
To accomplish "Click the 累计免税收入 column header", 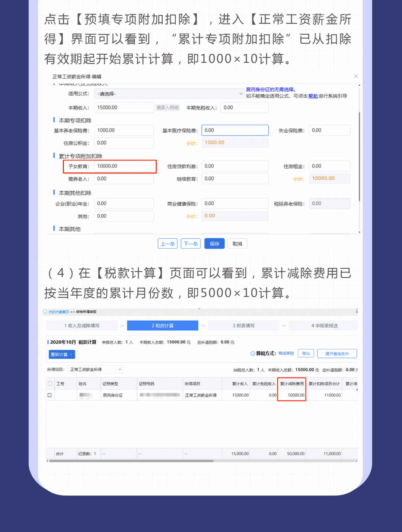I will [x=264, y=384].
